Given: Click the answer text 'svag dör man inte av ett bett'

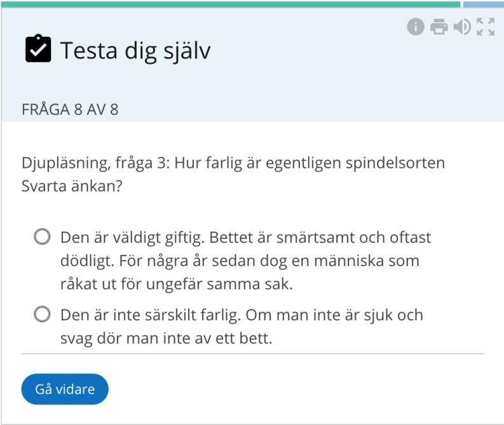Looking at the screenshot, I should point(166,338).
